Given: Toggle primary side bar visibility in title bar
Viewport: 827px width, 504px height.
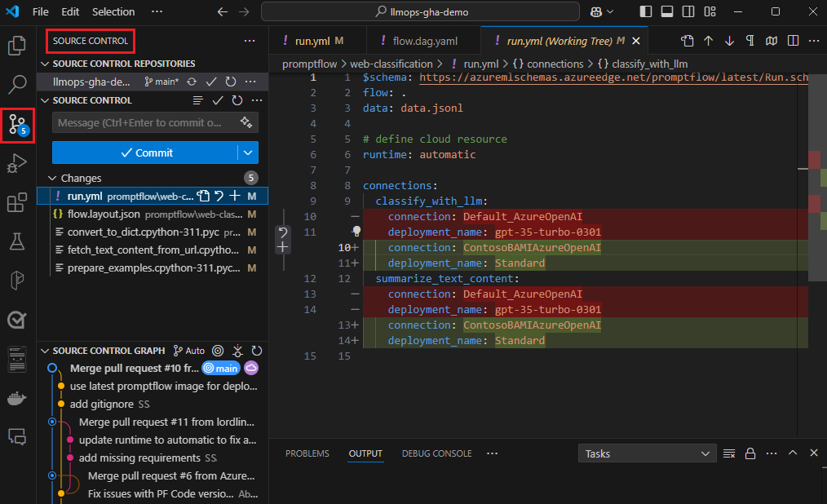Looking at the screenshot, I should (x=646, y=12).
